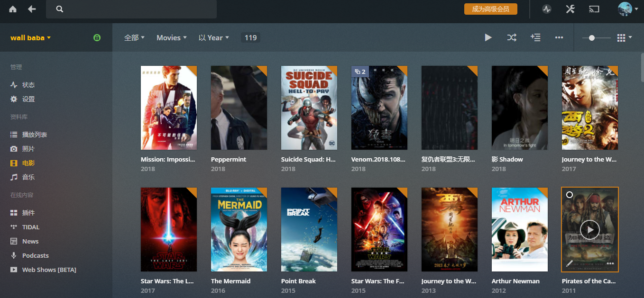Open Star Wars The Last Jedi poster
The height and width of the screenshot is (298, 644).
(x=169, y=229)
